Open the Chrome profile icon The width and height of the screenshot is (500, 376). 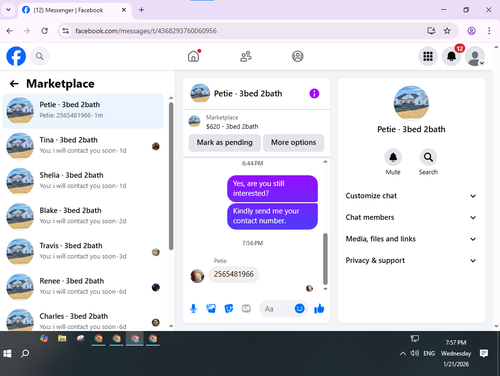coord(471,31)
